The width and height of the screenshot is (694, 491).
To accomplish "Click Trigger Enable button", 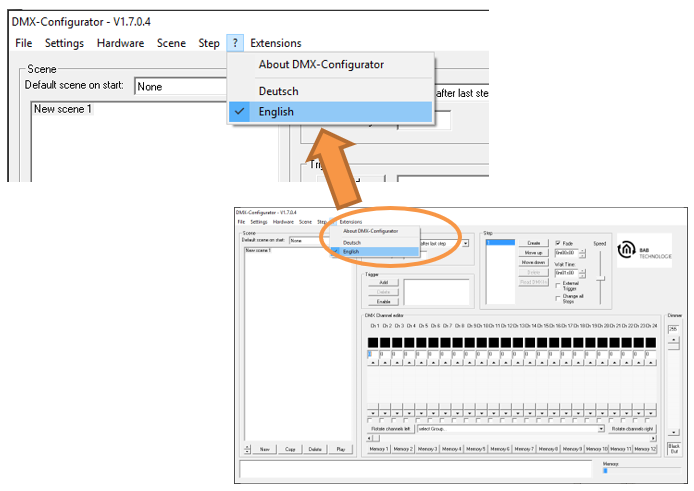I will (x=383, y=302).
